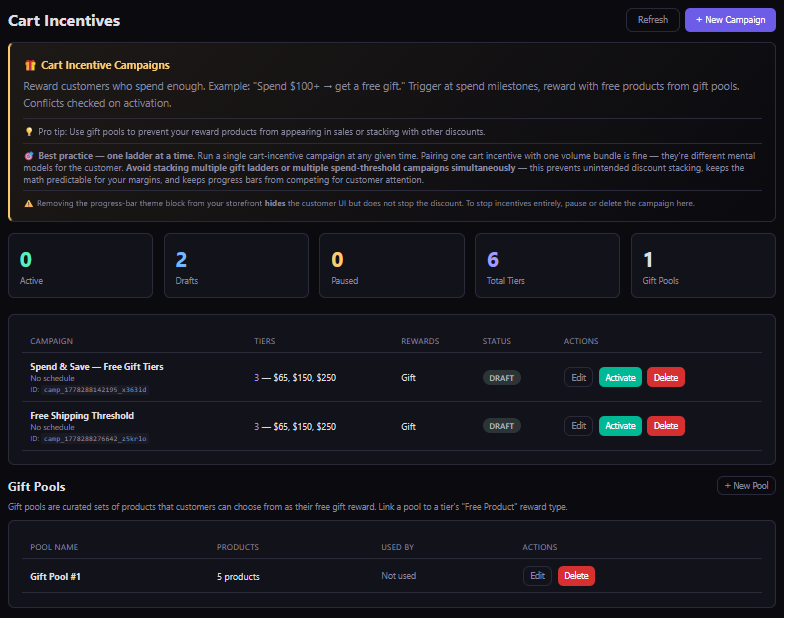The height and width of the screenshot is (618, 785).
Task: Open the Active campaigns stat card
Action: click(81, 265)
